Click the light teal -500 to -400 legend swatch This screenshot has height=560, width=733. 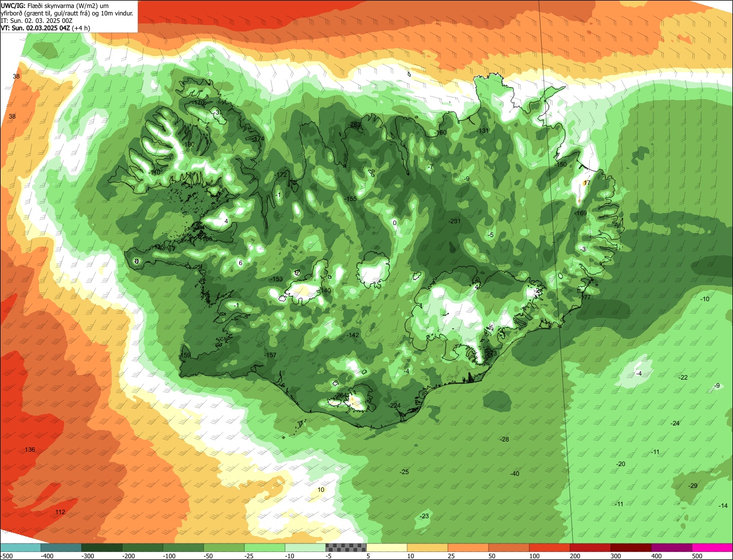coord(20,547)
